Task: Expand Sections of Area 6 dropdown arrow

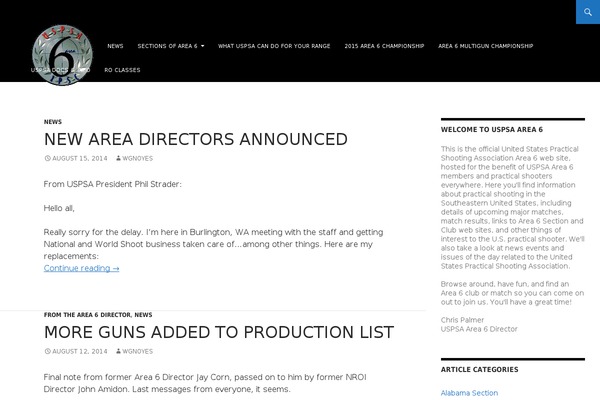Action: click(x=202, y=46)
